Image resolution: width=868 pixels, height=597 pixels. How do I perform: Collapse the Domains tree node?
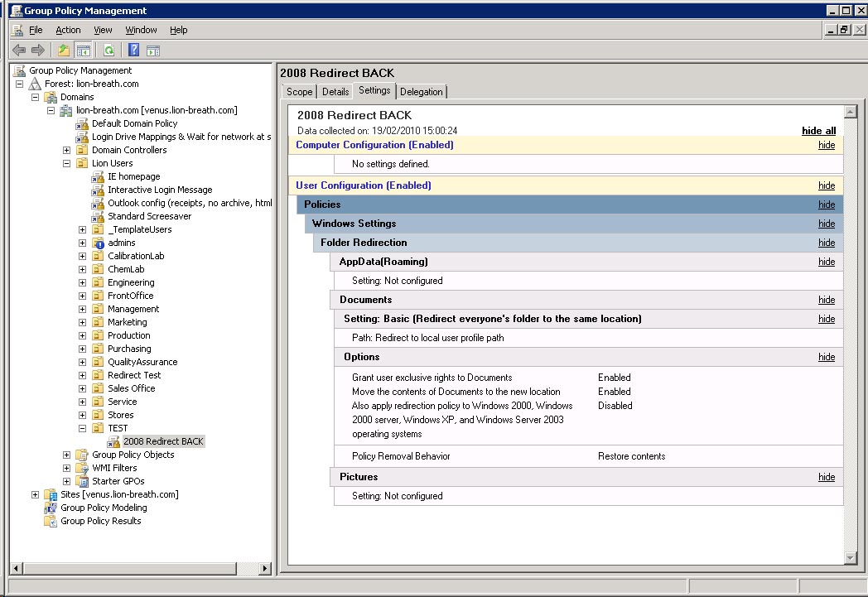[35, 98]
